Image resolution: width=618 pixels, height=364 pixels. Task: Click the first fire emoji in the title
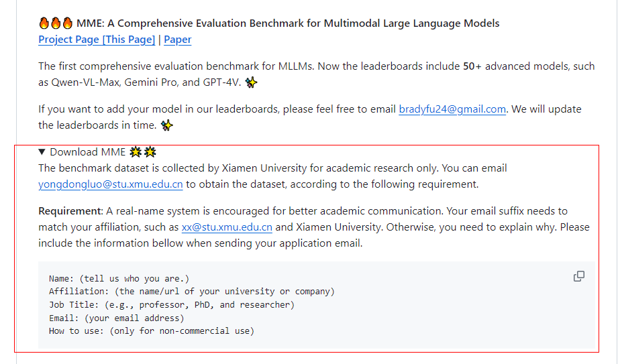(44, 23)
